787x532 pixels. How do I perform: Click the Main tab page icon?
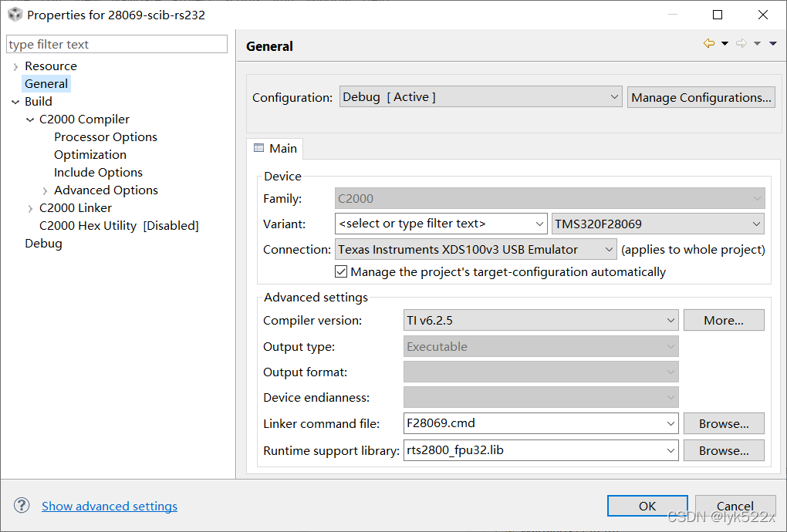pyautogui.click(x=261, y=148)
